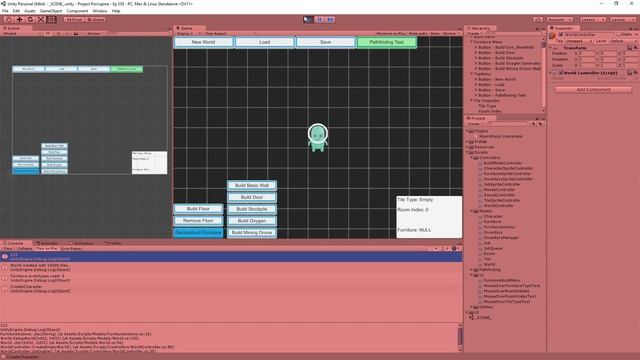This screenshot has height=360, width=640.
Task: Select the Move tool in toolbar
Action: click(x=19, y=20)
